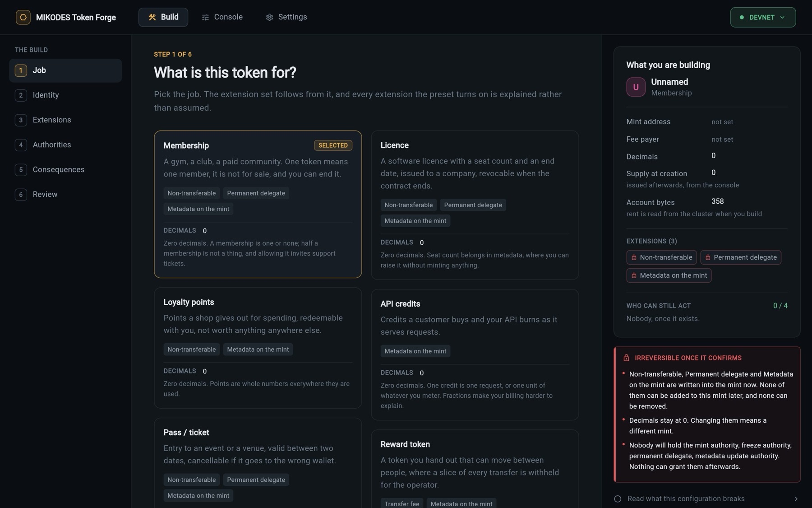The height and width of the screenshot is (508, 812).
Task: Toggle the circle next to 'Read what this configuration breaks'
Action: coord(618,499)
